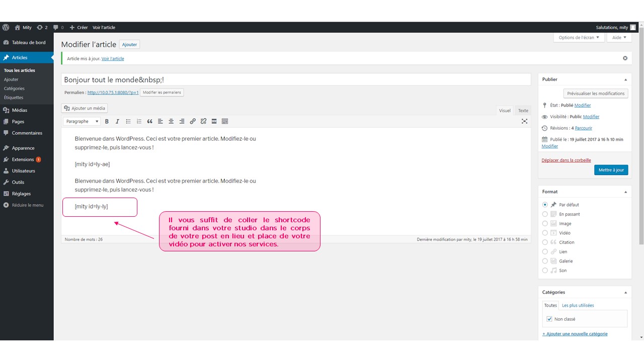Apply italic formatting in editor
The height and width of the screenshot is (362, 644).
click(117, 121)
